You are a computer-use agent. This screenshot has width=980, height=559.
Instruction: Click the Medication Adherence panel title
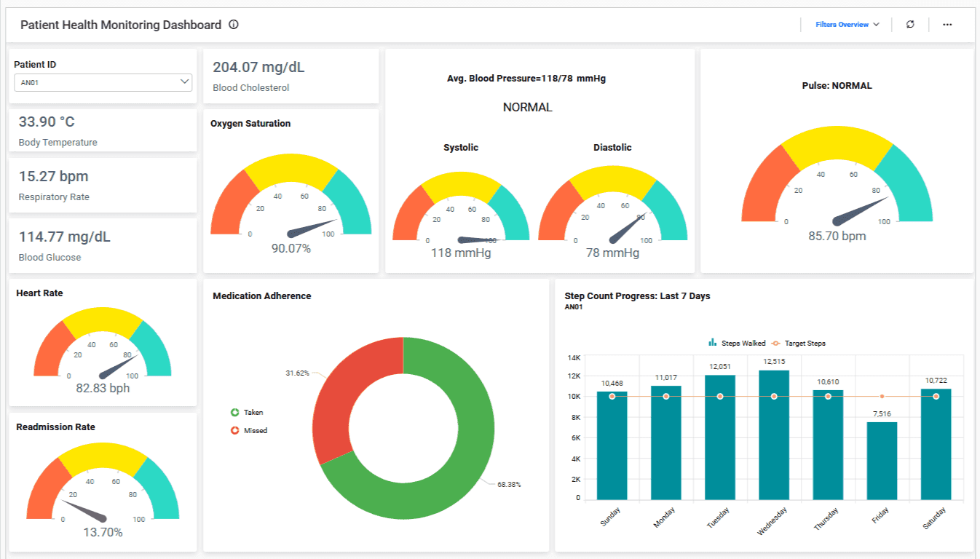click(261, 296)
